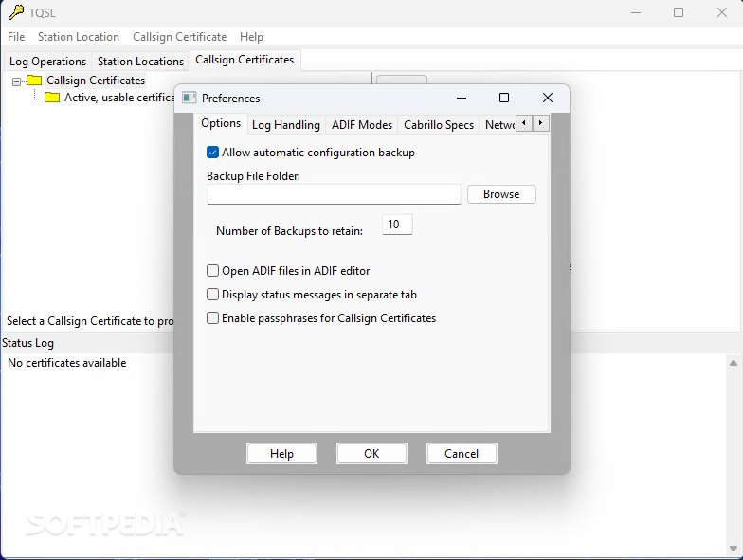Screen dimensions: 743x560
Task: Switch to the Log Operations tab
Action: coord(47,62)
